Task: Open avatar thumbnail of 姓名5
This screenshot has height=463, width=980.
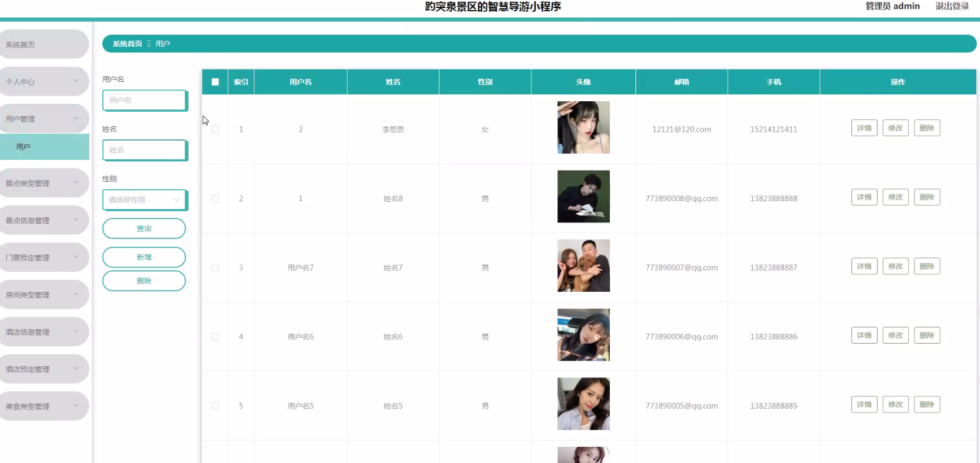Action: coord(584,404)
